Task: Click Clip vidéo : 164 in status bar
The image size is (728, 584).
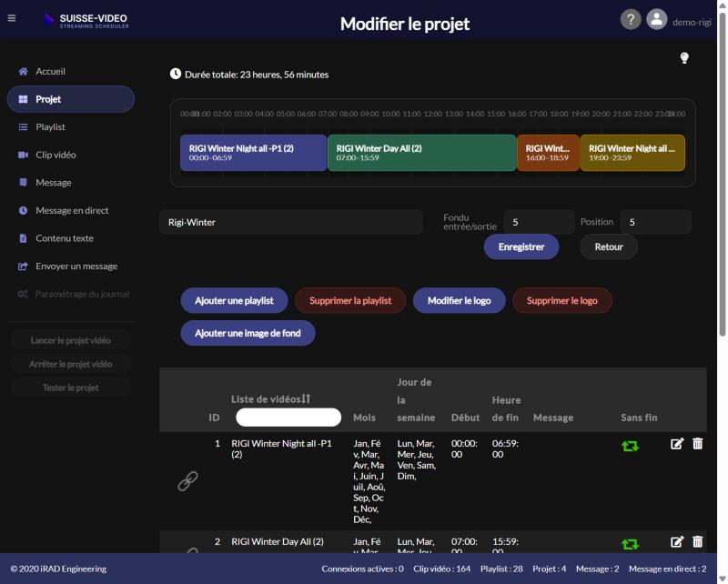Action: coord(441,569)
